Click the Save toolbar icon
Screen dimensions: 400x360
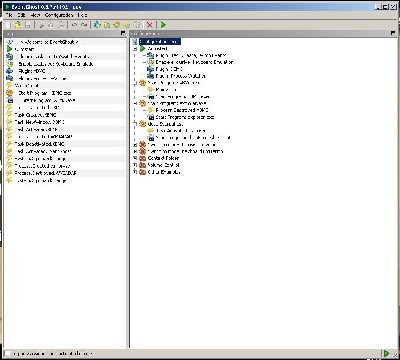pyautogui.click(x=28, y=25)
